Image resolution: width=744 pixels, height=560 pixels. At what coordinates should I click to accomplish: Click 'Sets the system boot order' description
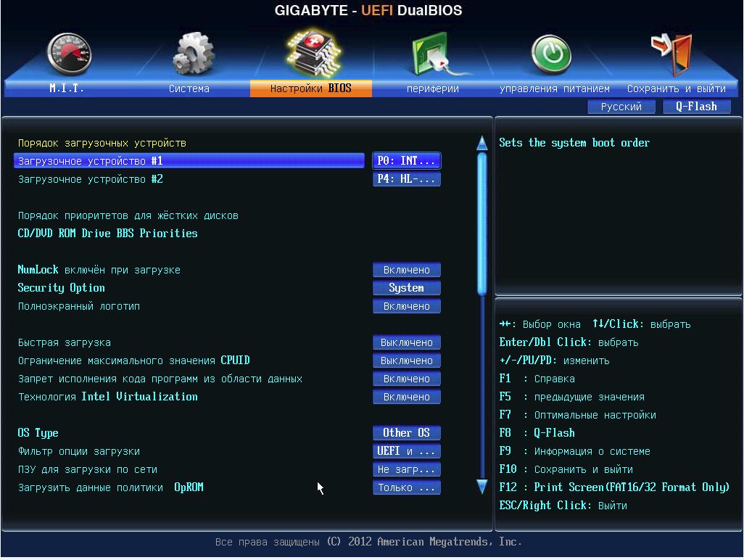tap(574, 143)
